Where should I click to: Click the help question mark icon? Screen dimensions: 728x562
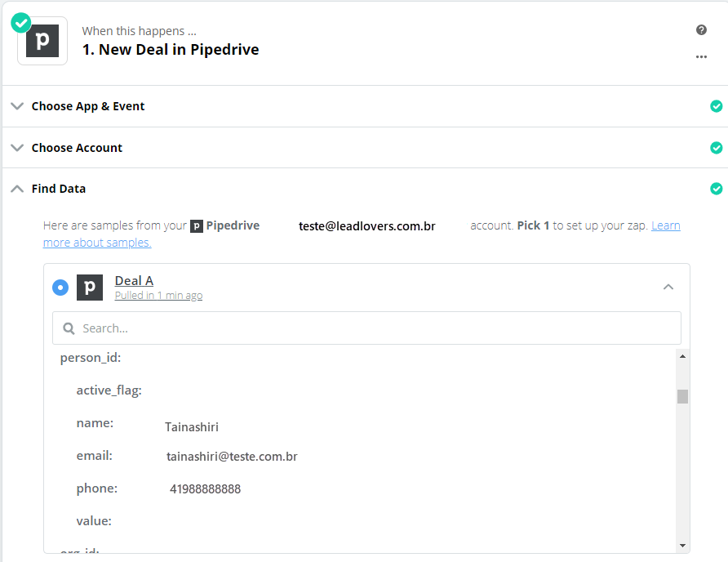pos(701,30)
